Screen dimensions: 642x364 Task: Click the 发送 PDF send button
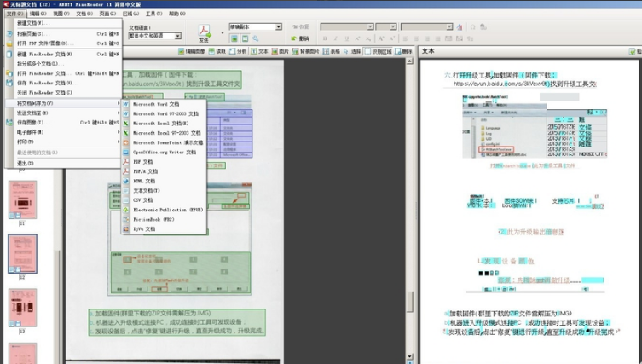pos(204,34)
